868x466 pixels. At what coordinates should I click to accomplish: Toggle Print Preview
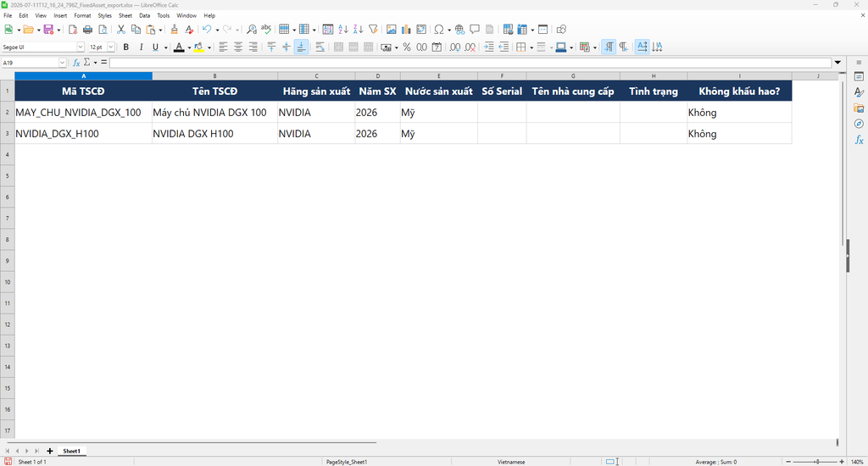[103, 30]
